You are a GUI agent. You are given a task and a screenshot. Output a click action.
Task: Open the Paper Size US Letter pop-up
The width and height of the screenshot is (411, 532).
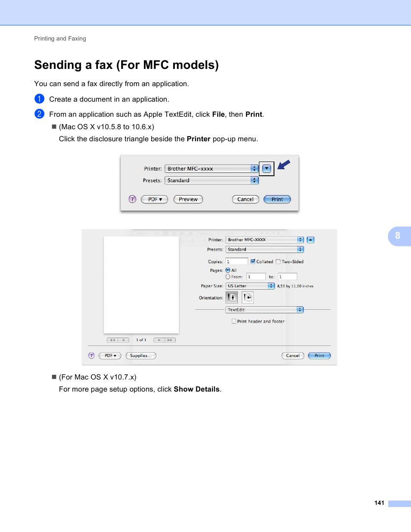click(x=250, y=286)
